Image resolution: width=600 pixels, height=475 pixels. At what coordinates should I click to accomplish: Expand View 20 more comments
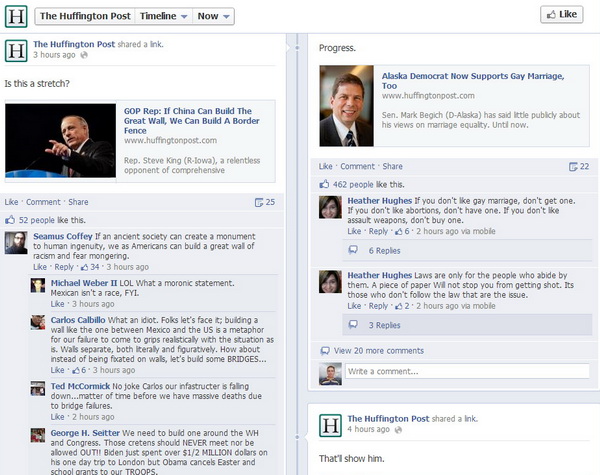(379, 351)
